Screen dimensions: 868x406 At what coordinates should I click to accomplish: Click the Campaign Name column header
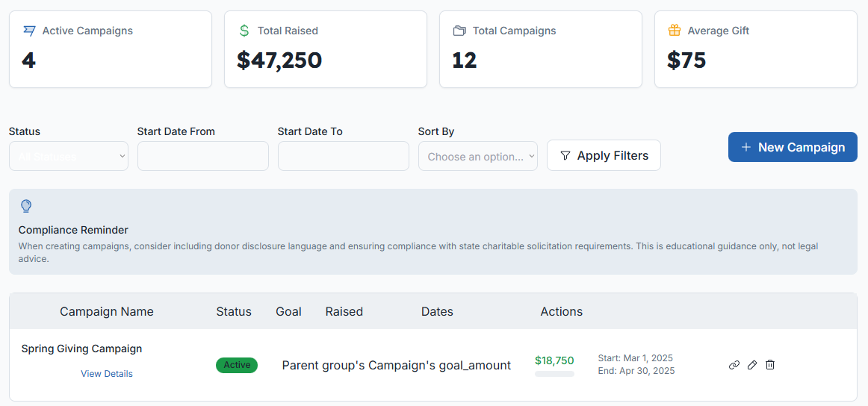[x=107, y=312]
